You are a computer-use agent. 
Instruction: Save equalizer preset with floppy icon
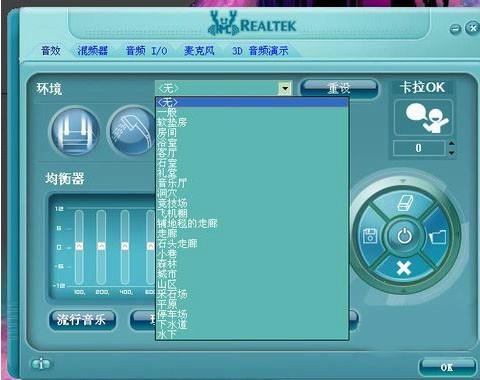click(x=370, y=236)
